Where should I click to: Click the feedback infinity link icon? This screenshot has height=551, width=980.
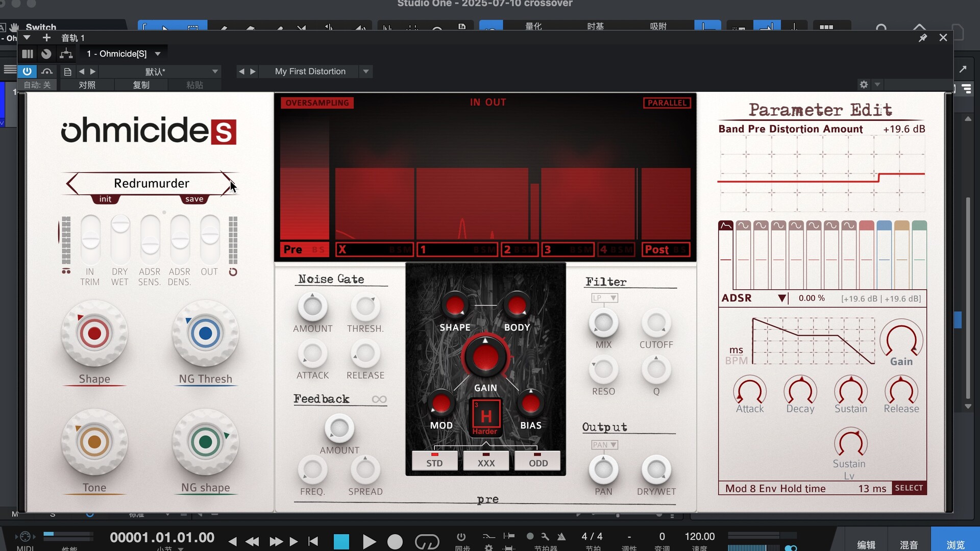pos(379,399)
